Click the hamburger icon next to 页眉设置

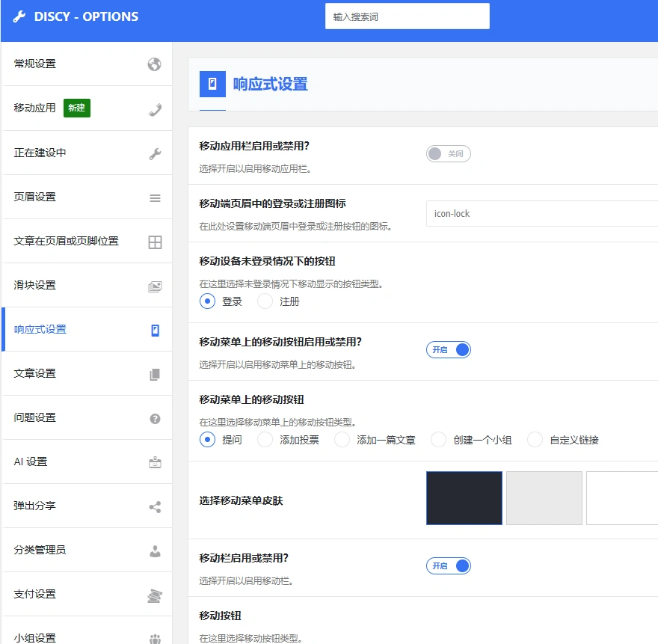155,197
